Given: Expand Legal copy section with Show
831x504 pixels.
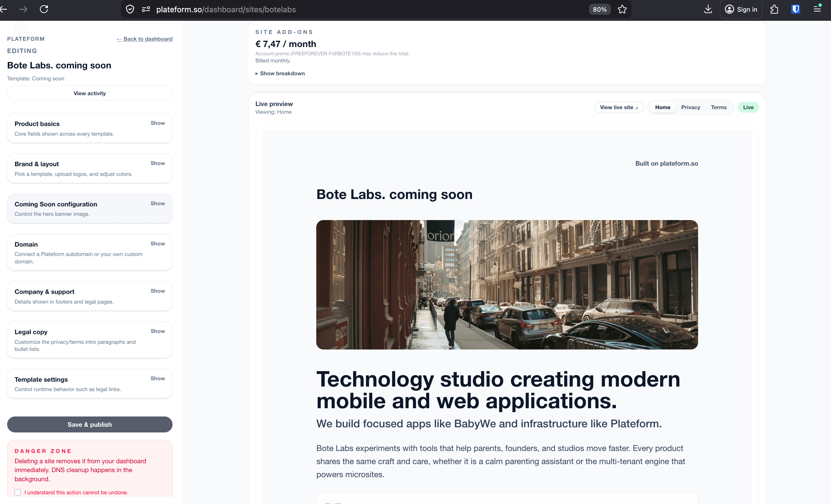Looking at the screenshot, I should point(157,331).
